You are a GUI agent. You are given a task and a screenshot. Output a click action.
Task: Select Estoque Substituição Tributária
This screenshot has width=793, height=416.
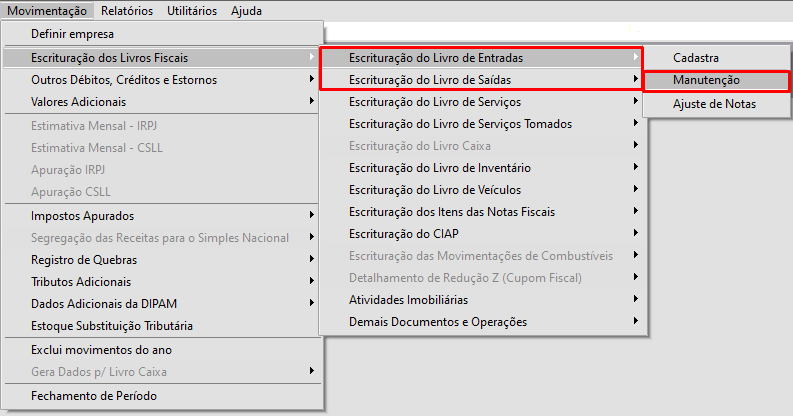click(163, 326)
